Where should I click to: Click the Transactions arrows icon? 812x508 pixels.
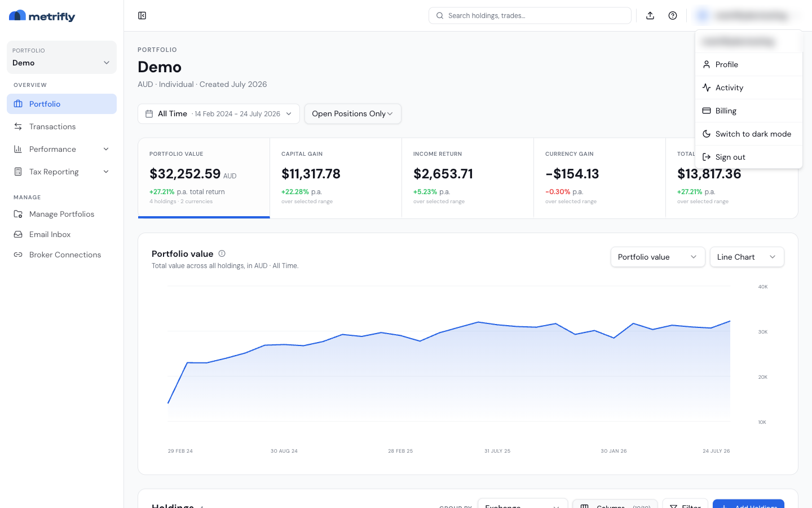18,126
